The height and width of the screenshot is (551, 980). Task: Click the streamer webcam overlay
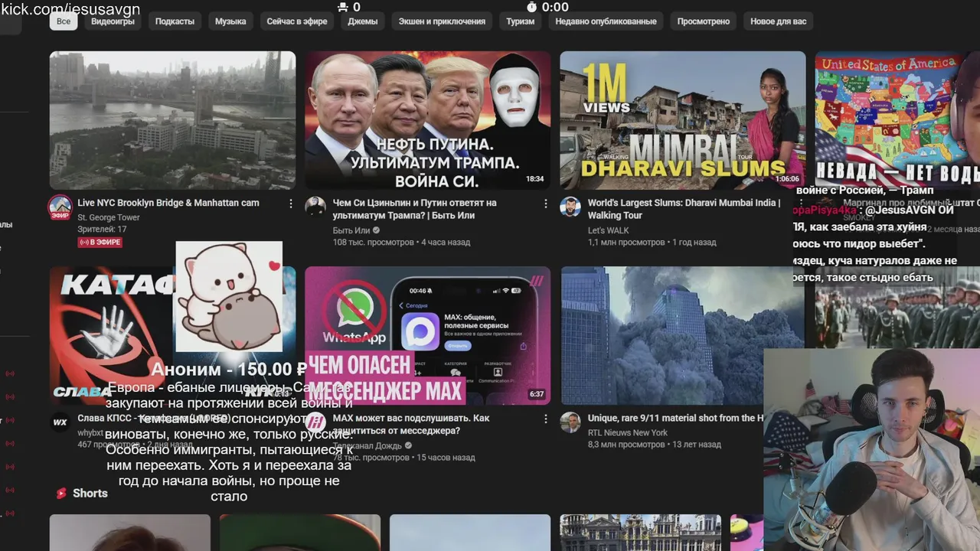click(x=872, y=449)
